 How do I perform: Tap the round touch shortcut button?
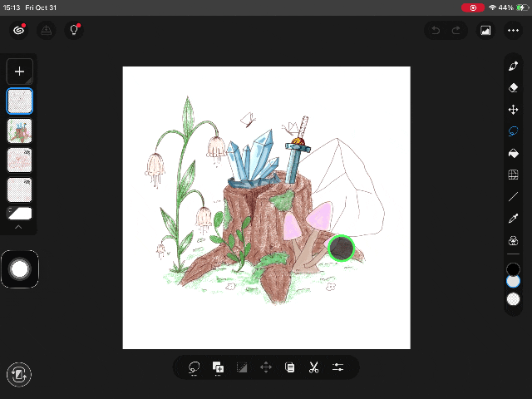point(20,269)
